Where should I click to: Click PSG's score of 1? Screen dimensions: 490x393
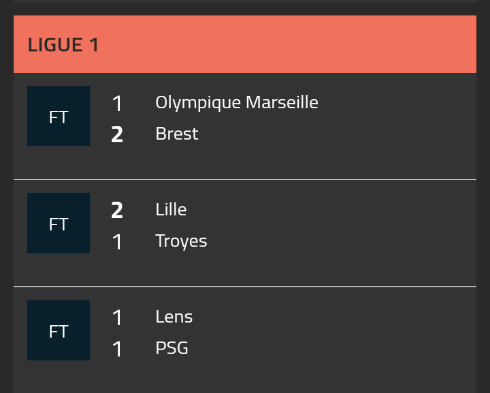117,349
